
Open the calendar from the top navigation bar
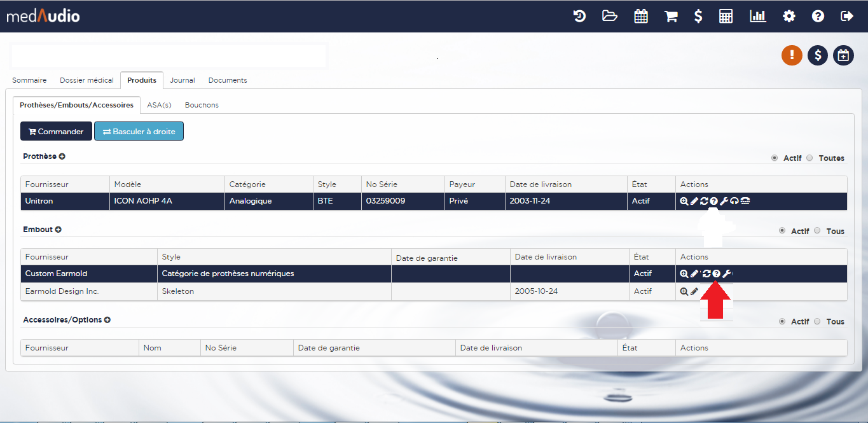[x=641, y=17]
